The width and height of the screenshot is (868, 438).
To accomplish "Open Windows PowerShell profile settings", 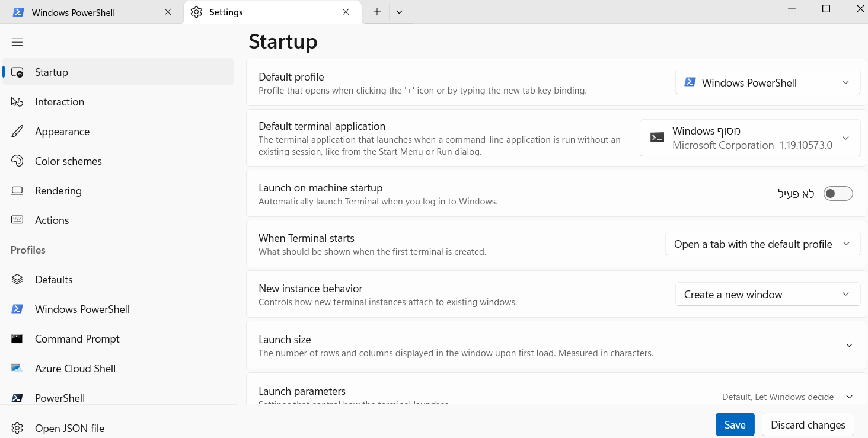I will click(x=118, y=309).
